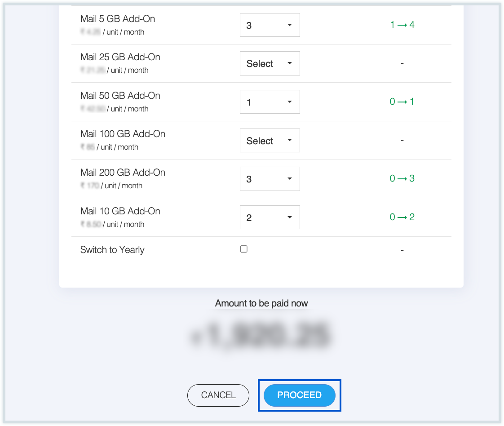Image resolution: width=504 pixels, height=426 pixels.
Task: Click the green 0 → 3 change indicator
Action: 402,178
